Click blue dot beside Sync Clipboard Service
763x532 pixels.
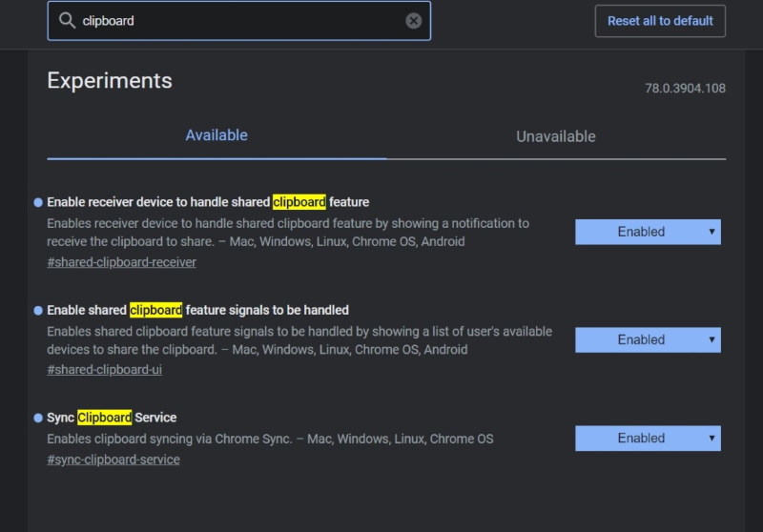[38, 418]
